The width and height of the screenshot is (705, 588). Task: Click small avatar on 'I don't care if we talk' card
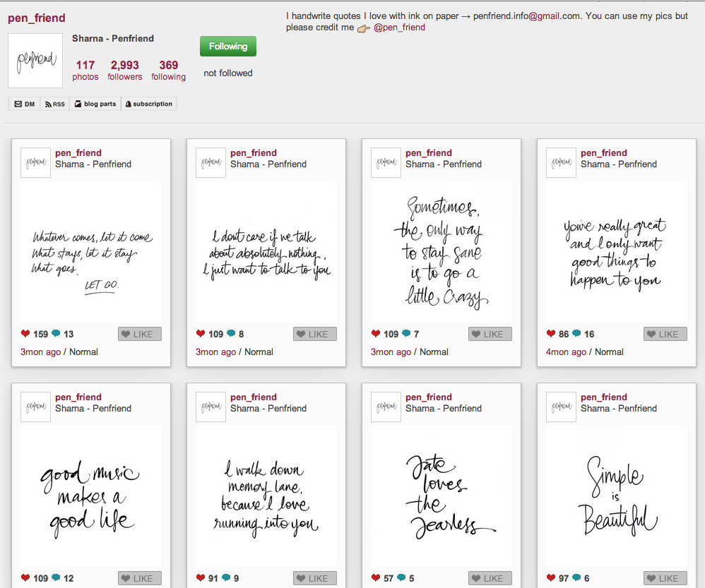point(211,162)
